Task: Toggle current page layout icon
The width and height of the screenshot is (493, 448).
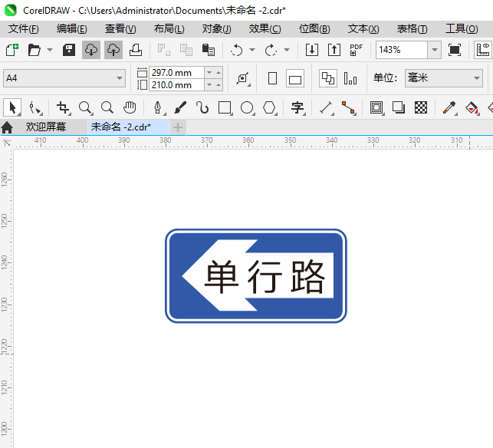Action: (350, 78)
